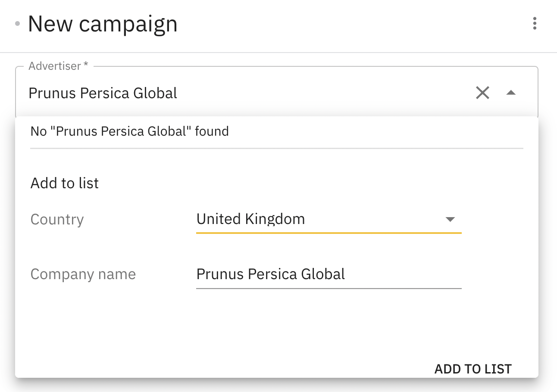Click the New campaign title
The height and width of the screenshot is (392, 557).
pos(103,24)
